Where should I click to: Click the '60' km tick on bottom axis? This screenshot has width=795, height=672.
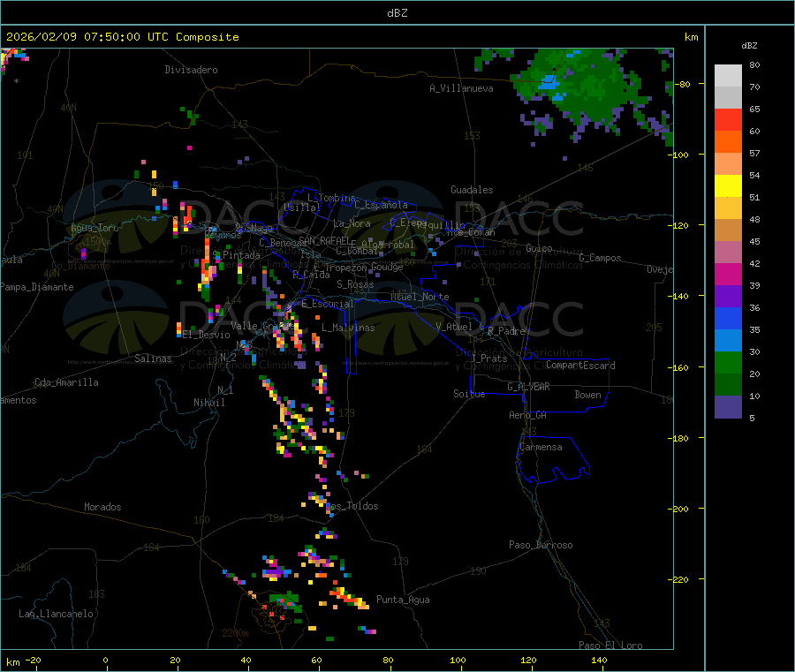coord(316,660)
